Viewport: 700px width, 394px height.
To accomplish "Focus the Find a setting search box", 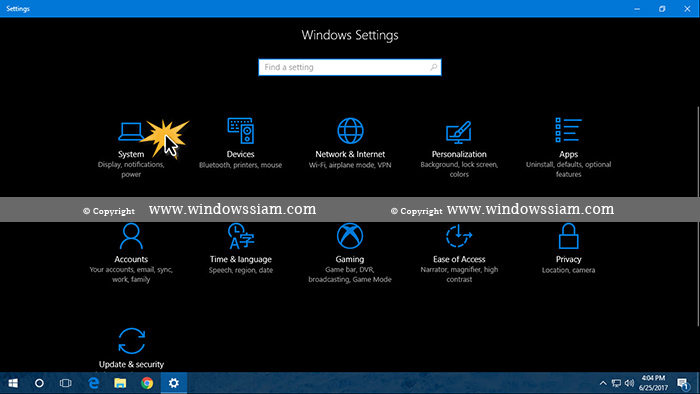I will click(x=350, y=67).
